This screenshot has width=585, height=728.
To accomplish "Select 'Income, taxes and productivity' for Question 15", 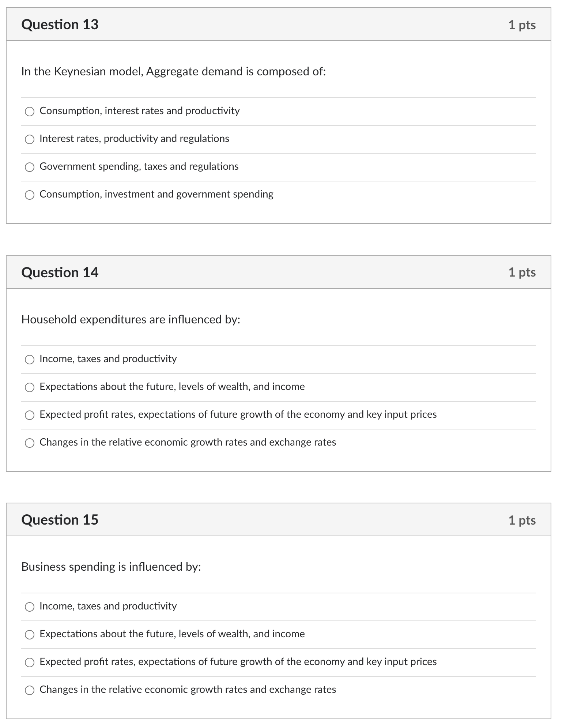I will click(30, 607).
